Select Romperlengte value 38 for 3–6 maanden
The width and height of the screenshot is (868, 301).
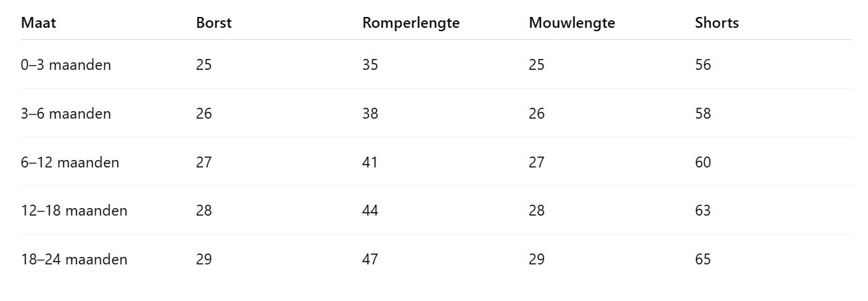point(370,114)
